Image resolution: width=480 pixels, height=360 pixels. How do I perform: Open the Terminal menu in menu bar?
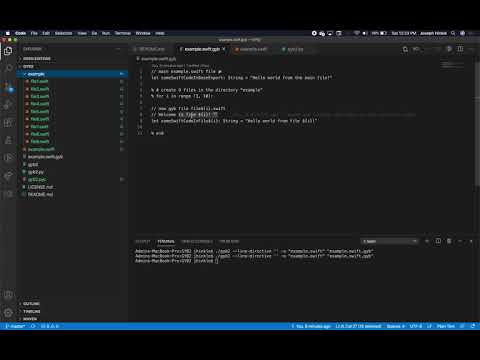[x=123, y=33]
